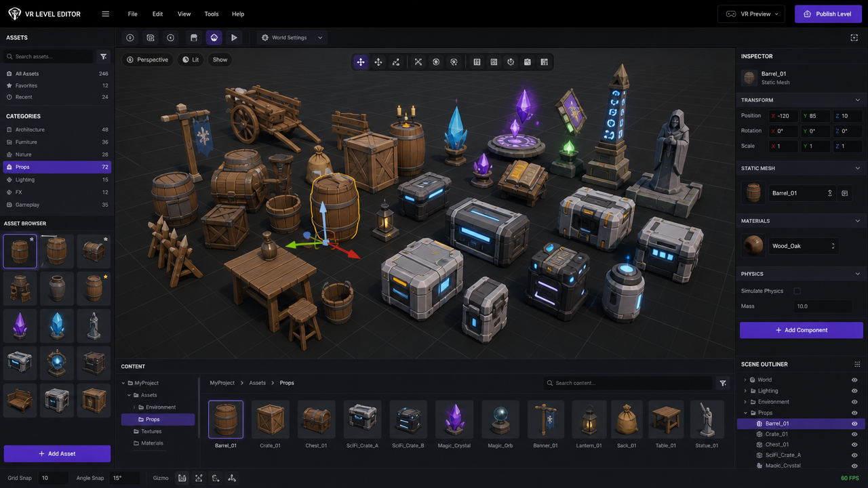868x488 pixels.
Task: Click the highlighted purple toolbar button beside Play
Action: click(x=214, y=38)
